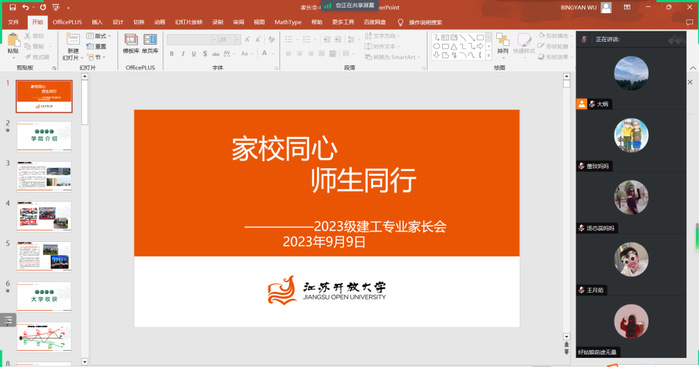Select the slide 2 学院介绍 thumbnail
699x367 pixels.
pyautogui.click(x=44, y=136)
